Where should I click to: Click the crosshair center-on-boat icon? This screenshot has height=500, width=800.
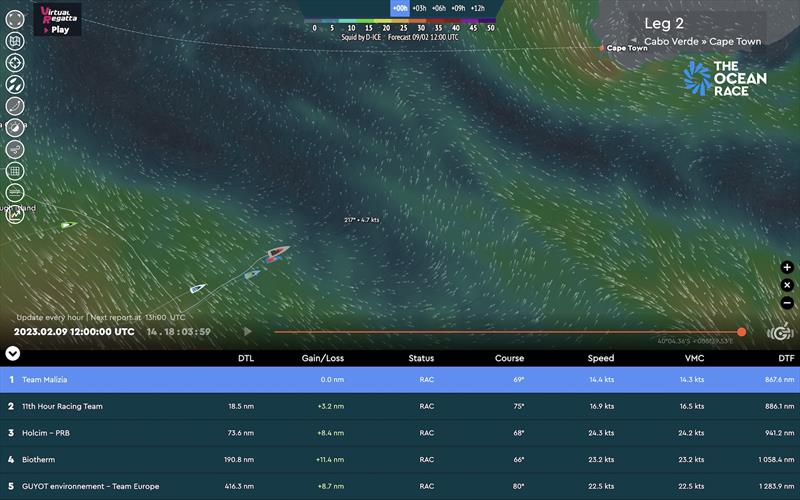tap(15, 63)
